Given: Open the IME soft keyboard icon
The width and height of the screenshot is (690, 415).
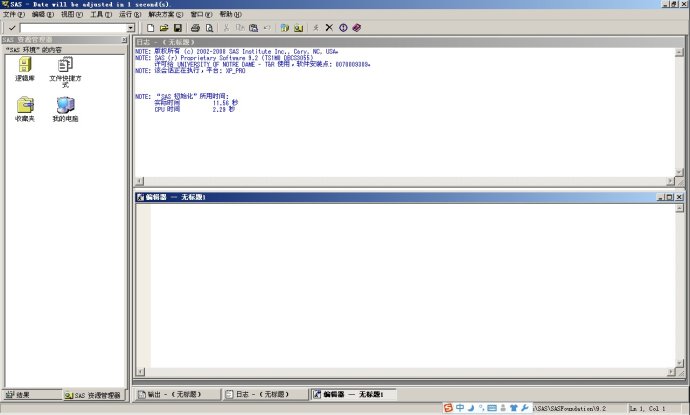Looking at the screenshot, I should [492, 408].
